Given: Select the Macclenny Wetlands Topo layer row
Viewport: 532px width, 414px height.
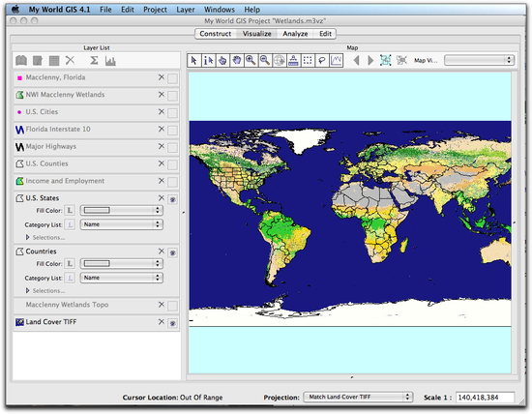Looking at the screenshot, I should pyautogui.click(x=96, y=305).
